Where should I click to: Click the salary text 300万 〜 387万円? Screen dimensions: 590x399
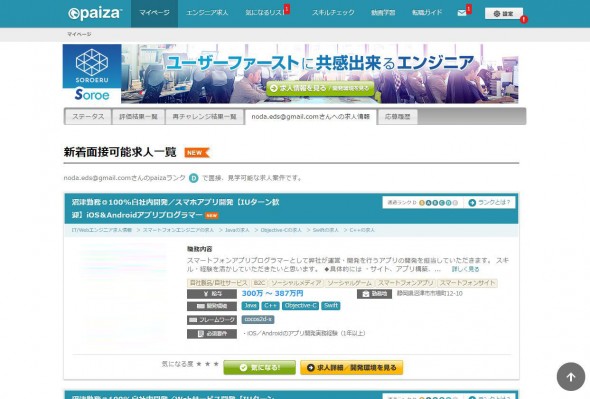(272, 294)
